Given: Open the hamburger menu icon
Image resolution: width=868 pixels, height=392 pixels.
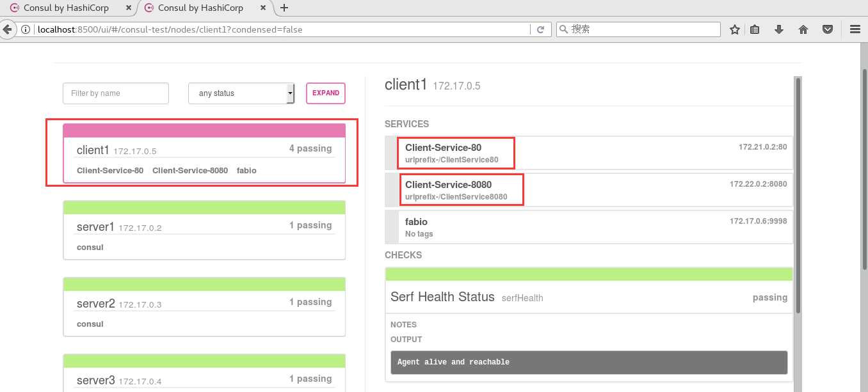Looking at the screenshot, I should pyautogui.click(x=855, y=29).
